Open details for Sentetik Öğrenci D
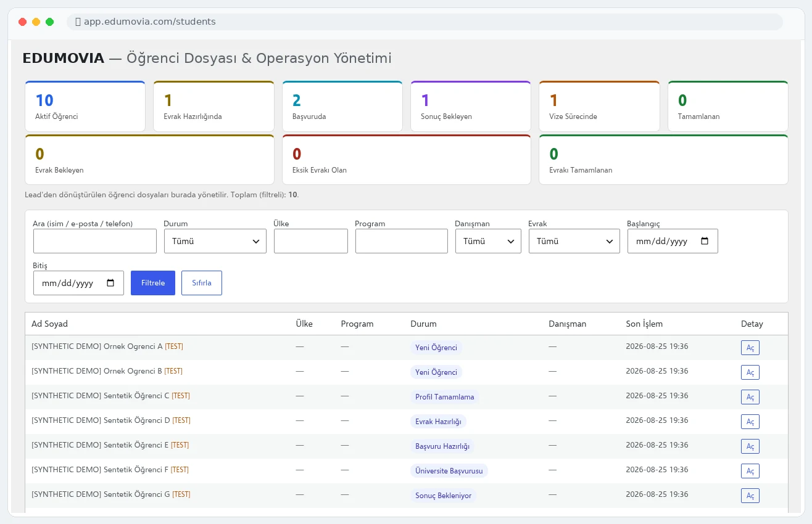Screen dimensions: 812x524 (750, 422)
